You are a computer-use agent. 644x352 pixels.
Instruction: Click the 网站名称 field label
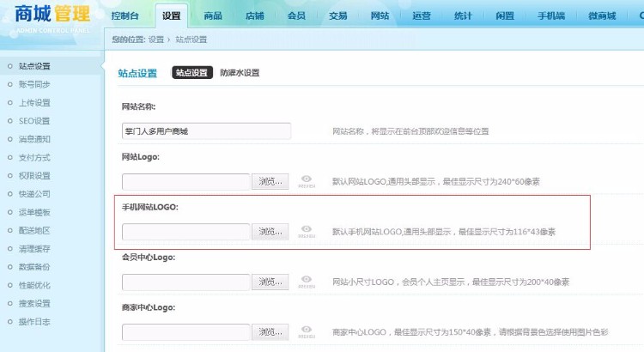(x=138, y=106)
